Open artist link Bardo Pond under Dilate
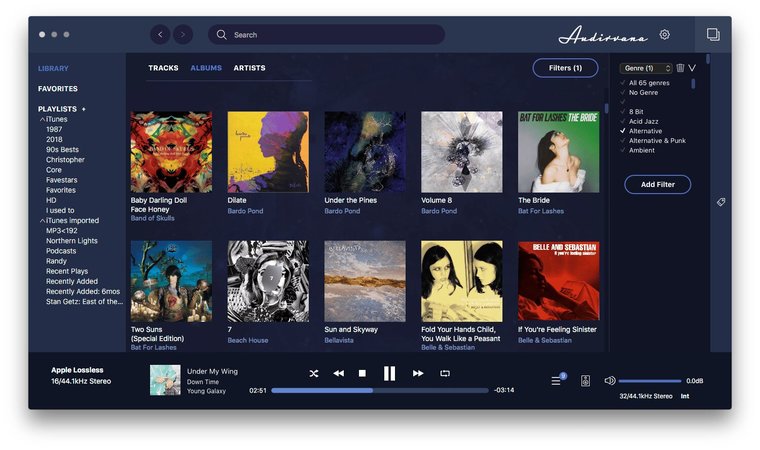Image resolution: width=760 pixels, height=450 pixels. click(x=245, y=211)
